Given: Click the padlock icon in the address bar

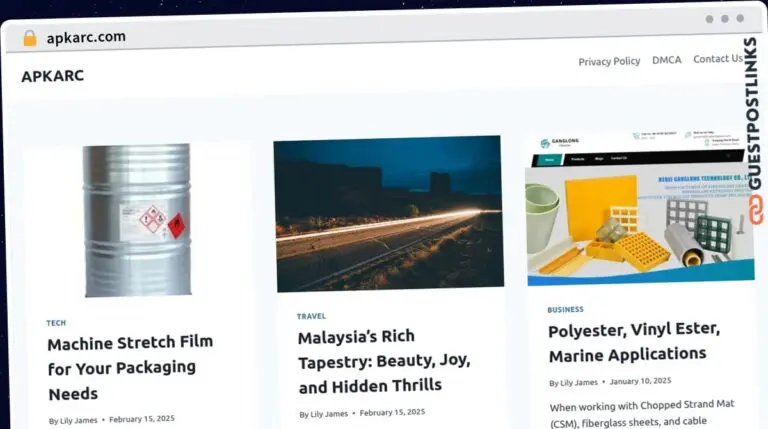Looking at the screenshot, I should pos(30,37).
